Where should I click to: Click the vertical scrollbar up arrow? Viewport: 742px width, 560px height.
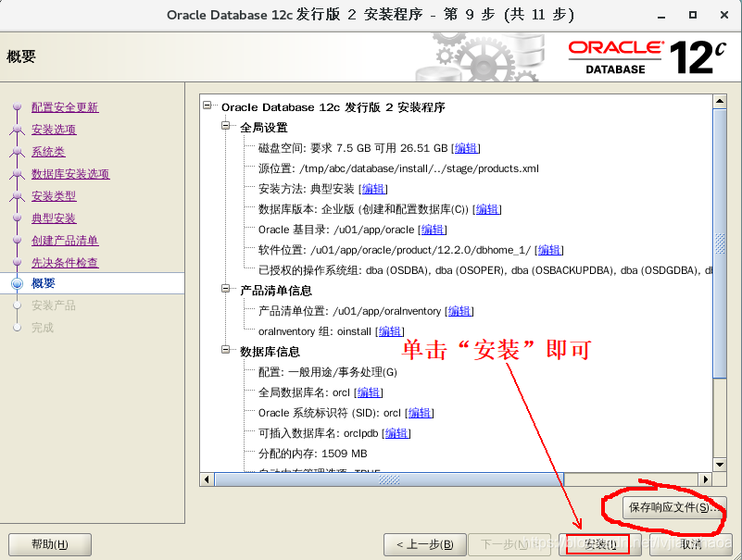(x=720, y=101)
